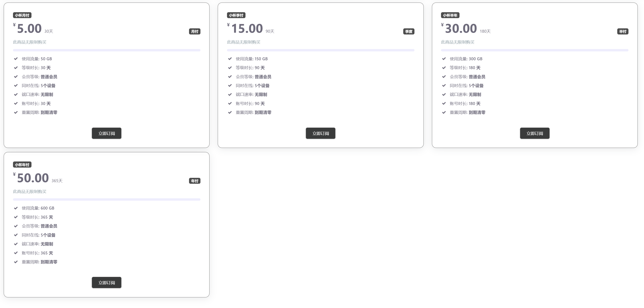Click the checkmark beside 使用流量: 300 GB
This screenshot has width=644, height=308.
pyautogui.click(x=444, y=59)
